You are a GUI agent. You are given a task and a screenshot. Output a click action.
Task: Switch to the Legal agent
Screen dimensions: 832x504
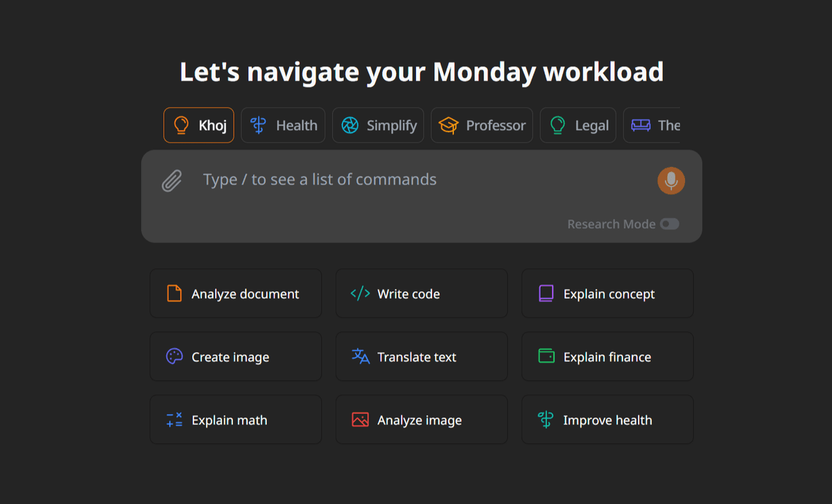click(x=578, y=125)
